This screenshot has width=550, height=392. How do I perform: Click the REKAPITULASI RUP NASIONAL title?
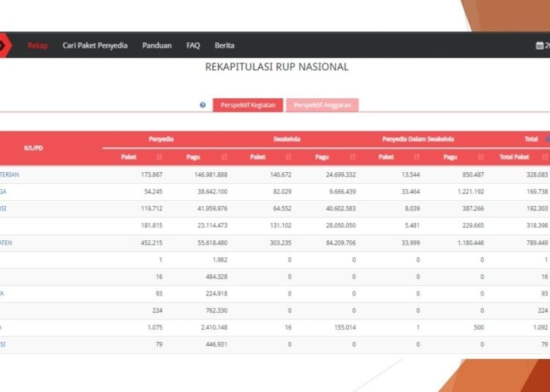pyautogui.click(x=276, y=67)
